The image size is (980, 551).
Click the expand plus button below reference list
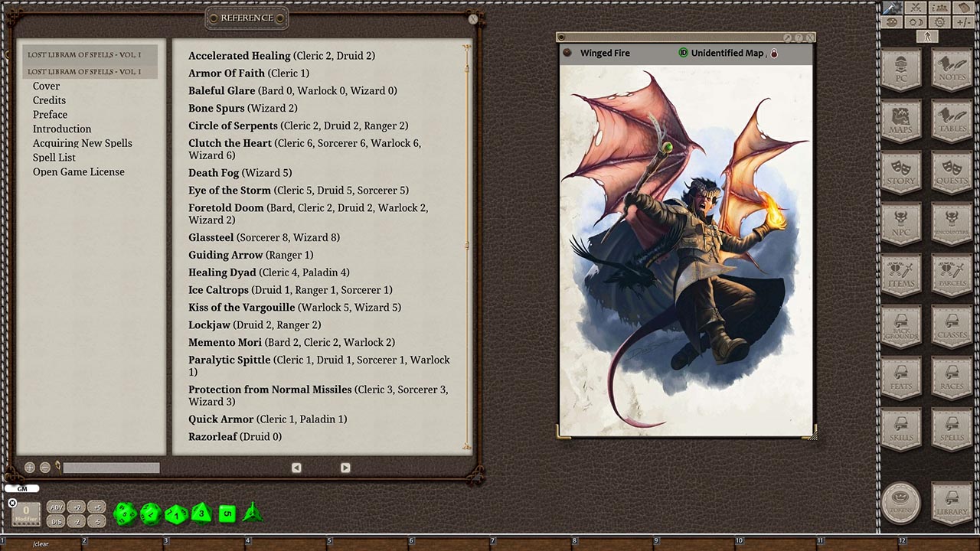[30, 467]
